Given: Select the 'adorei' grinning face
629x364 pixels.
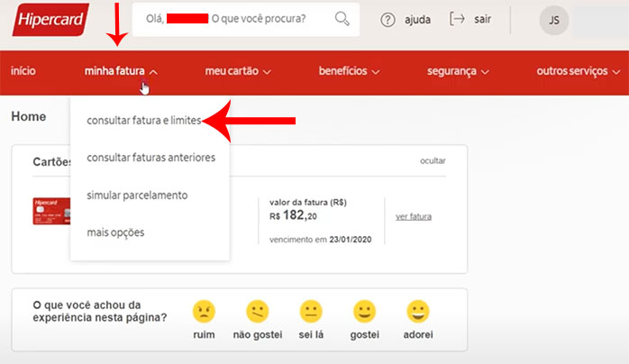Looking at the screenshot, I should [x=418, y=311].
